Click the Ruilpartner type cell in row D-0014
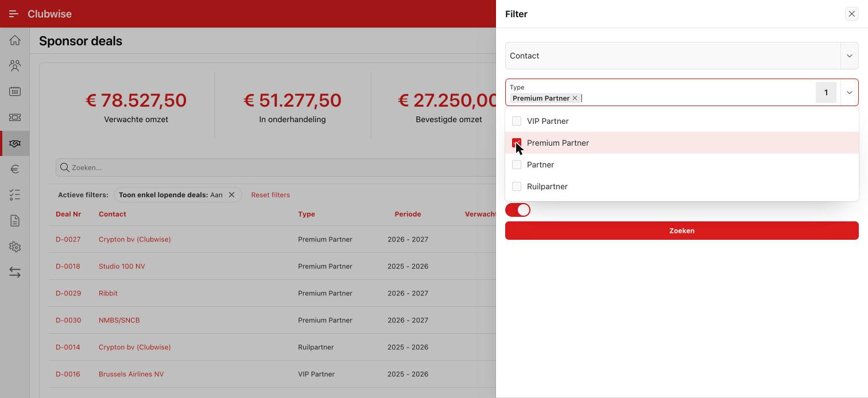The height and width of the screenshot is (398, 868). (316, 347)
